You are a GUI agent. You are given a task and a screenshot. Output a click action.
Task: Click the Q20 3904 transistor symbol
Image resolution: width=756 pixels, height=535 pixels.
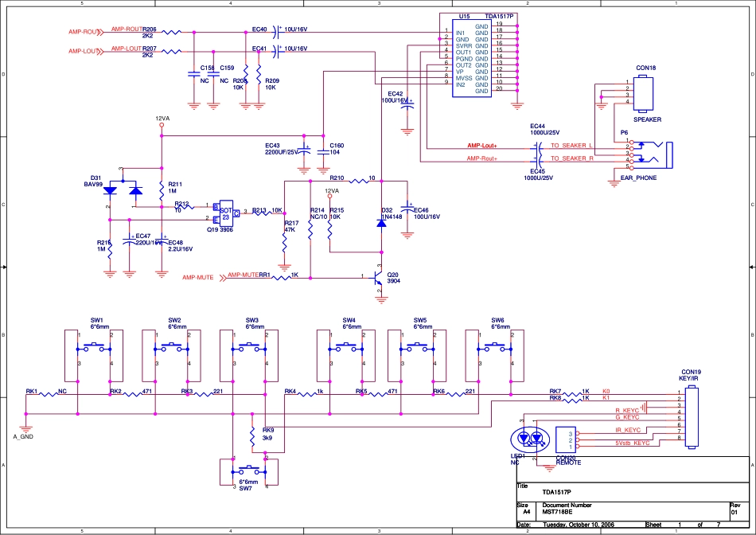pyautogui.click(x=380, y=280)
